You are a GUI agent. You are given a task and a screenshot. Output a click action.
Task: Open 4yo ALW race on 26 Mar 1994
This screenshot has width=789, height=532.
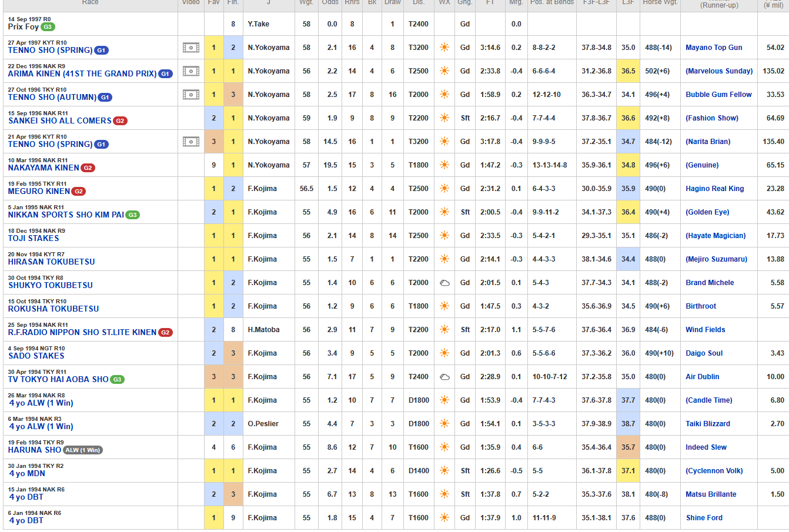(41, 403)
